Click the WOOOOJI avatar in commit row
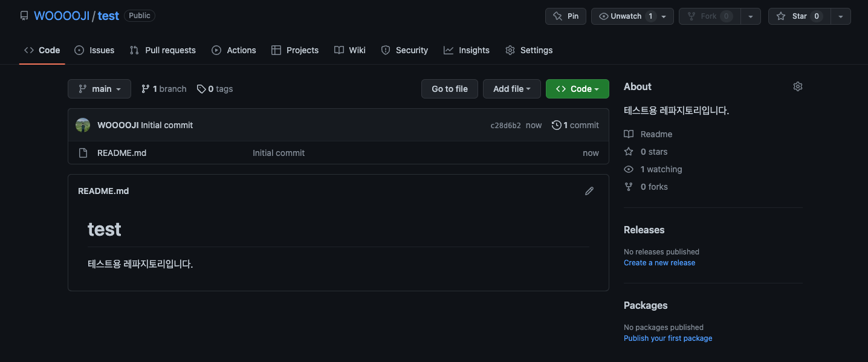868x362 pixels. tap(83, 125)
